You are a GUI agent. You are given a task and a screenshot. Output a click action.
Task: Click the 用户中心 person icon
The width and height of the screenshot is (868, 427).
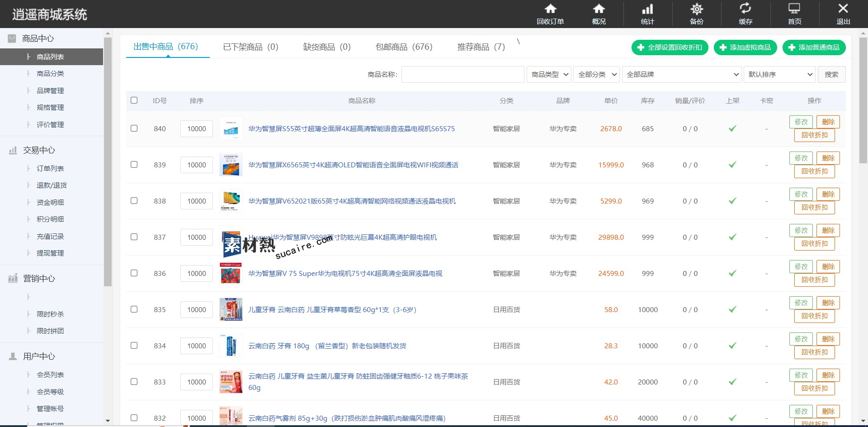coord(13,356)
